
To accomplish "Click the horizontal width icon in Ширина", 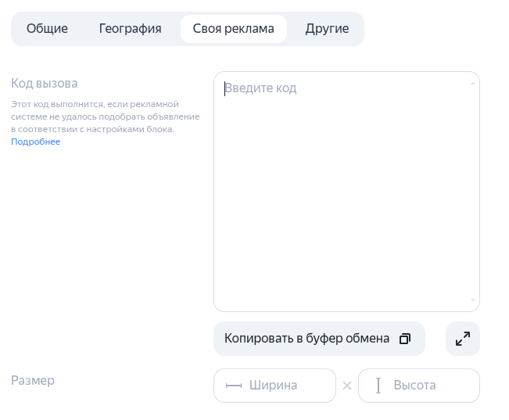I will [x=233, y=386].
